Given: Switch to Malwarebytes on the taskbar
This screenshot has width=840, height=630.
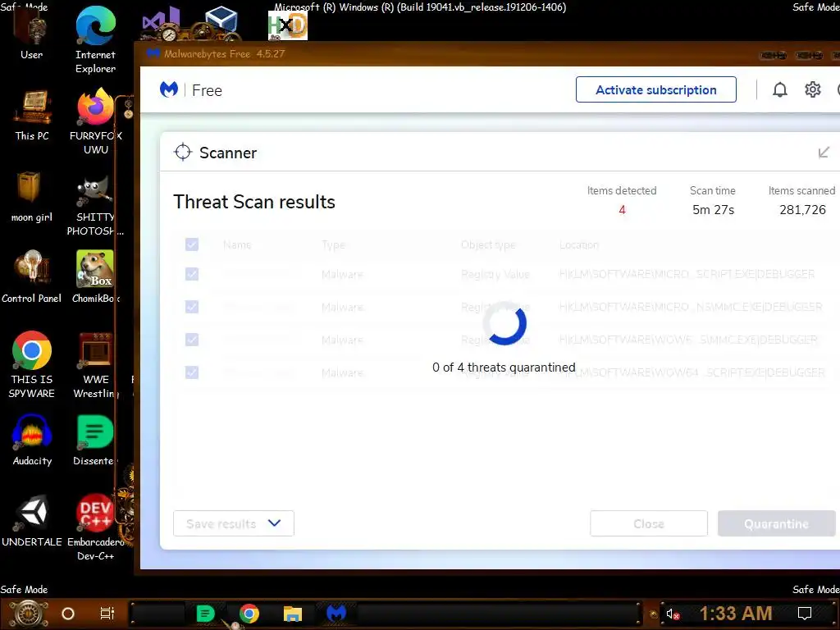Looking at the screenshot, I should point(336,614).
